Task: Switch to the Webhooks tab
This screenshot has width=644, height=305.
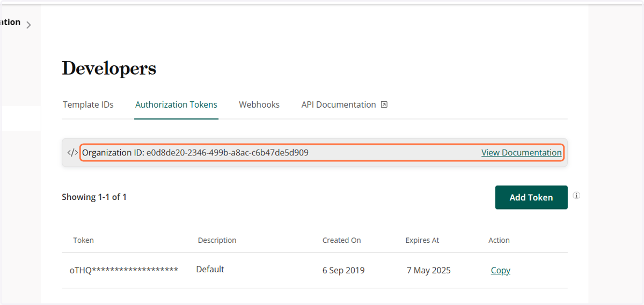Action: point(259,105)
